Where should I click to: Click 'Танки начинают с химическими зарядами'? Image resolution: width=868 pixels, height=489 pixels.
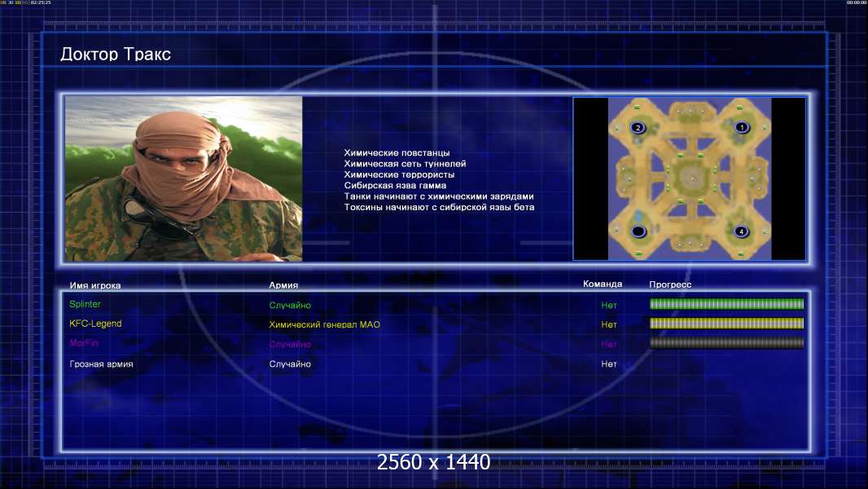click(x=439, y=196)
